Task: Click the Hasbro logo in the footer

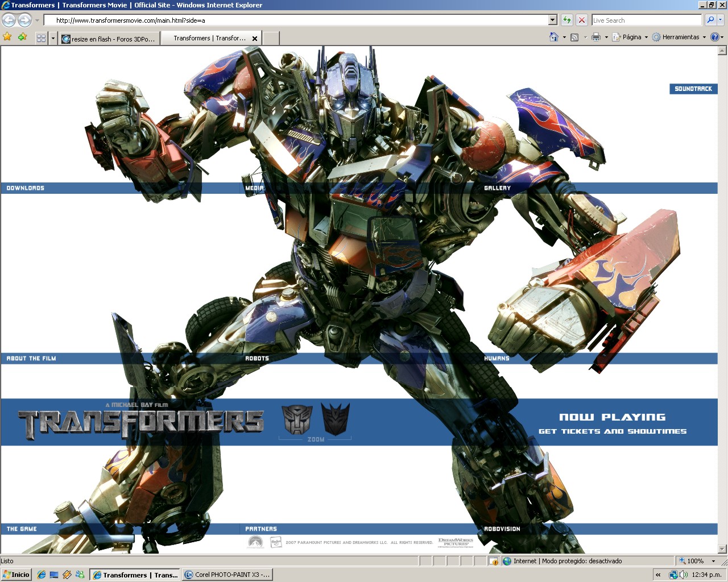Action: tap(275, 542)
